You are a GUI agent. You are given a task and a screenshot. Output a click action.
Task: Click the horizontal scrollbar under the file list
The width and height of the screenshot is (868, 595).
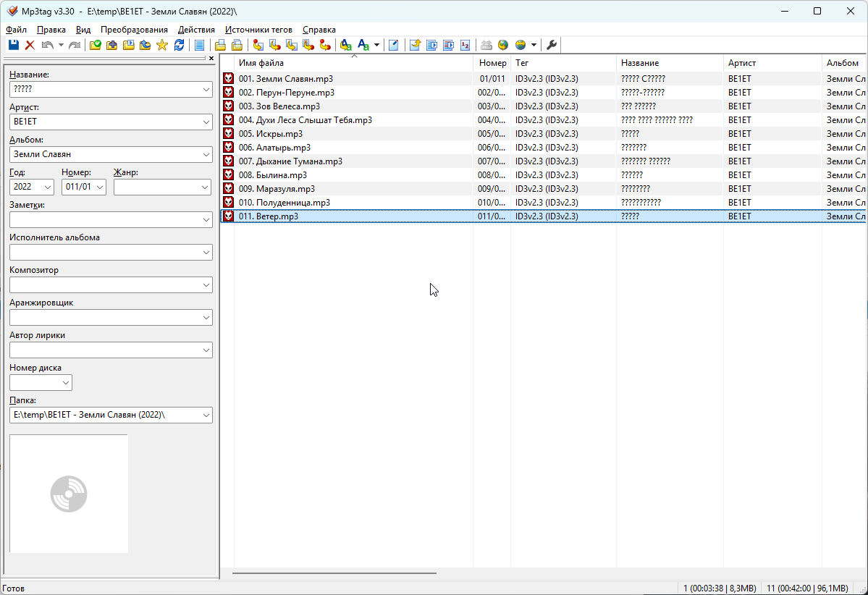[334, 573]
